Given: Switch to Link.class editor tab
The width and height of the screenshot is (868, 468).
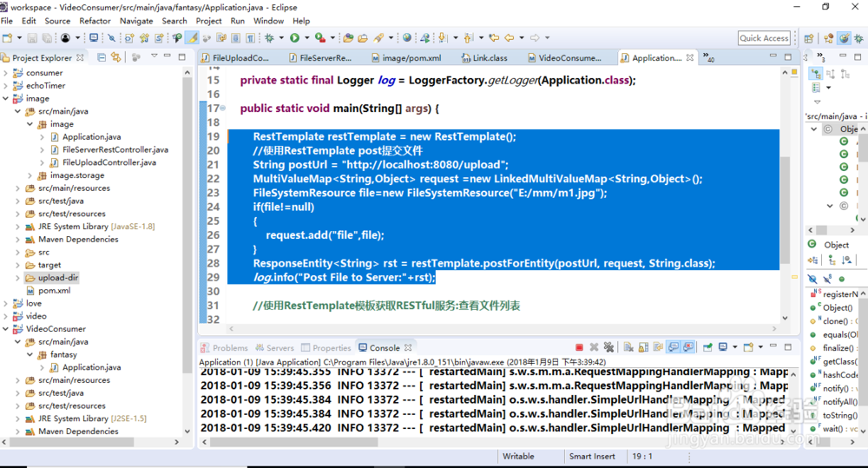Looking at the screenshot, I should 484,57.
